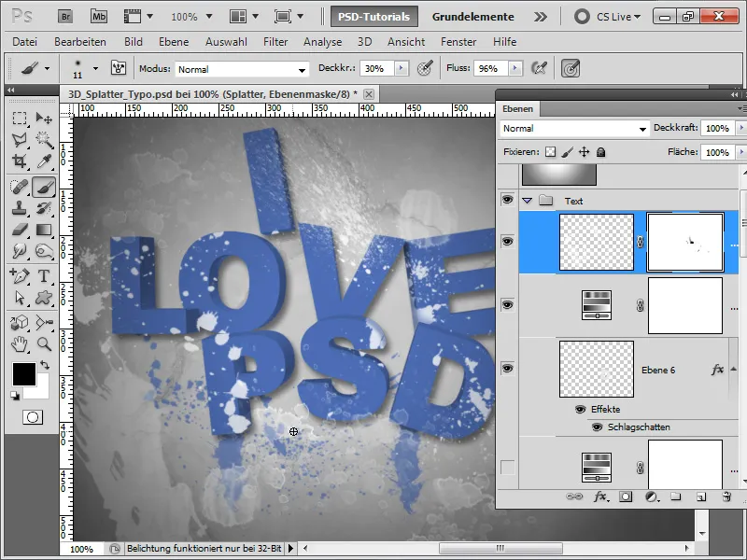Open the Bearbeiten menu

pos(80,42)
